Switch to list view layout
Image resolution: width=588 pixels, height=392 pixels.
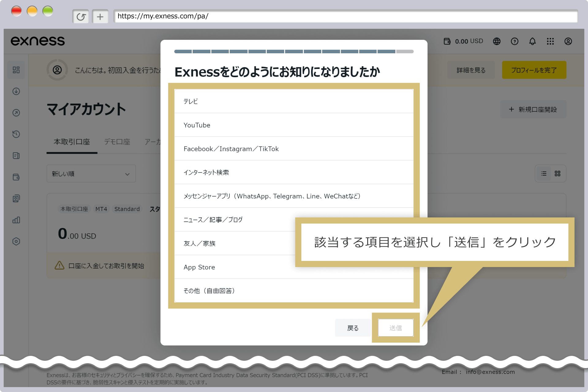(544, 174)
